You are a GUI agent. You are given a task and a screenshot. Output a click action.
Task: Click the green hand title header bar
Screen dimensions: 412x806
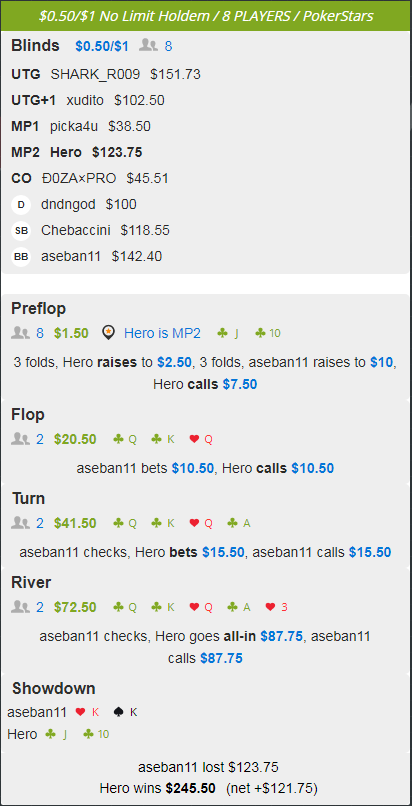point(206,16)
